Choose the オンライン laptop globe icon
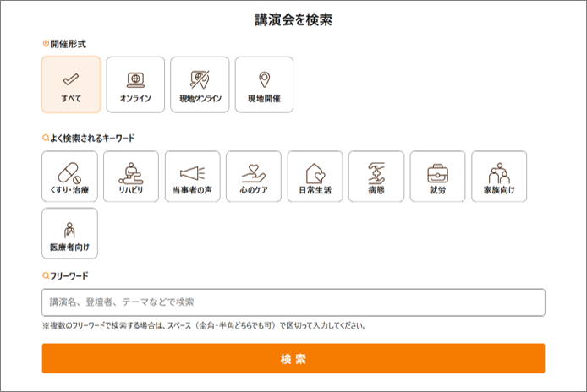The width and height of the screenshot is (587, 392). click(135, 79)
